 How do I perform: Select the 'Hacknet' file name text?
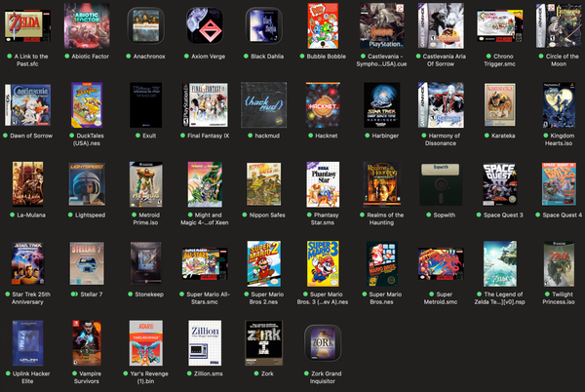[327, 136]
